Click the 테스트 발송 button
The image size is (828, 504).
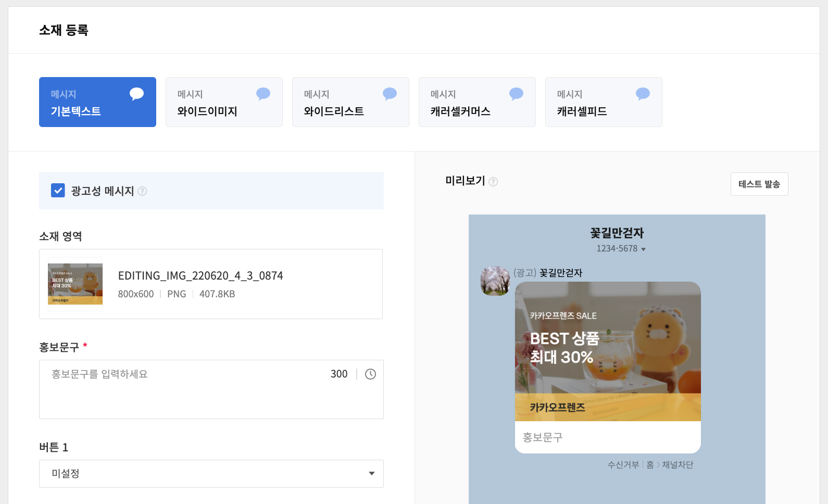759,184
